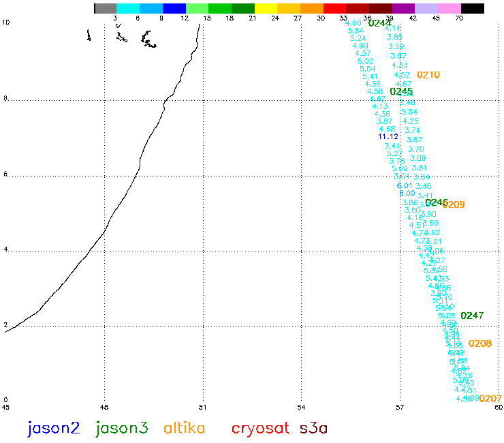Click the gray 0-3 colorbar segment
Image resolution: width=504 pixels, height=443 pixels.
pos(106,9)
